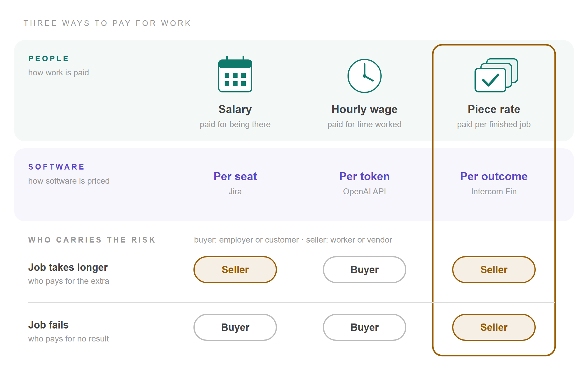
Task: Select the Seller pill for Piece rate under Job takes longer
Action: pos(494,270)
